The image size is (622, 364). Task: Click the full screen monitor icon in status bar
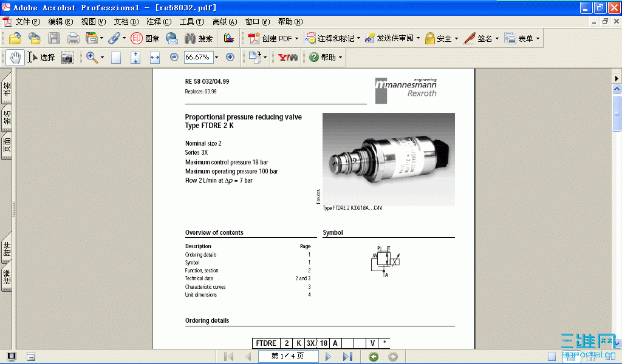[12, 357]
